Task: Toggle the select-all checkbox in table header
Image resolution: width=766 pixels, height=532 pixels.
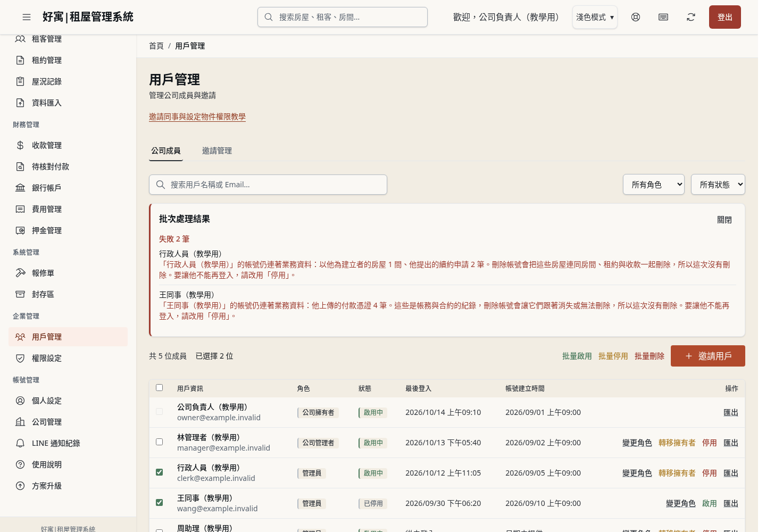Action: (x=159, y=387)
